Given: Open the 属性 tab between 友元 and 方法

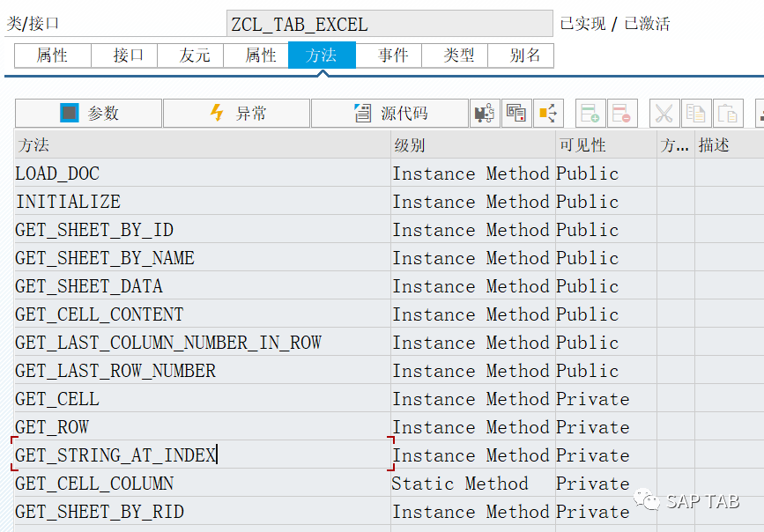Looking at the screenshot, I should (x=256, y=55).
